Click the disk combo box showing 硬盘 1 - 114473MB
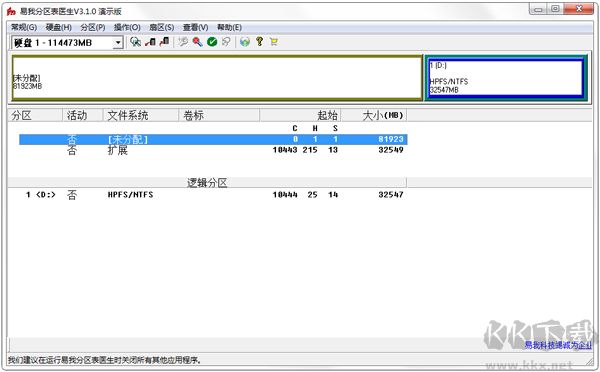Image resolution: width=600 pixels, height=372 pixels. 67,42
